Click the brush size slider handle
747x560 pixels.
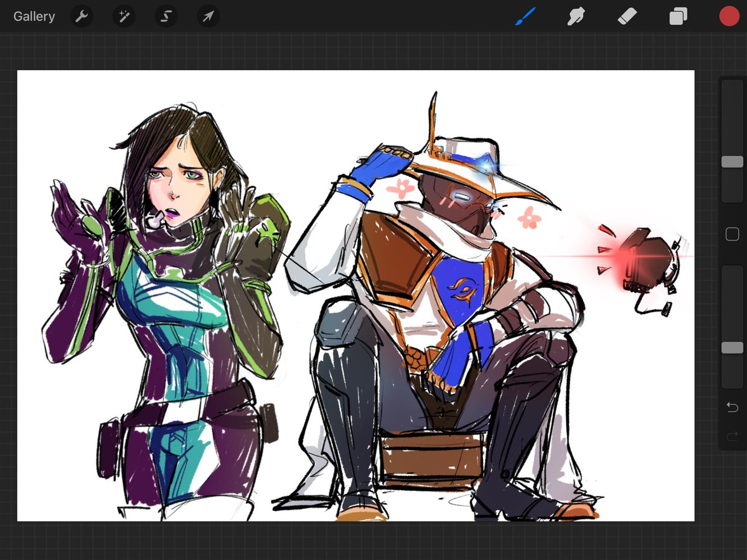732,162
